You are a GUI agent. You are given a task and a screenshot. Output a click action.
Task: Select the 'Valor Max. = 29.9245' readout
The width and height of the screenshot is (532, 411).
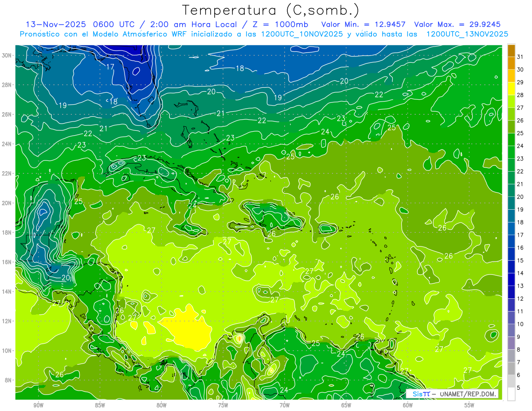457,24
